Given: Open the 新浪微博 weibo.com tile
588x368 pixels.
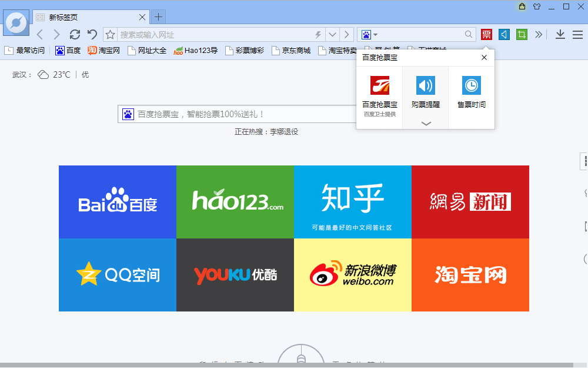Looking at the screenshot, I should (x=352, y=275).
